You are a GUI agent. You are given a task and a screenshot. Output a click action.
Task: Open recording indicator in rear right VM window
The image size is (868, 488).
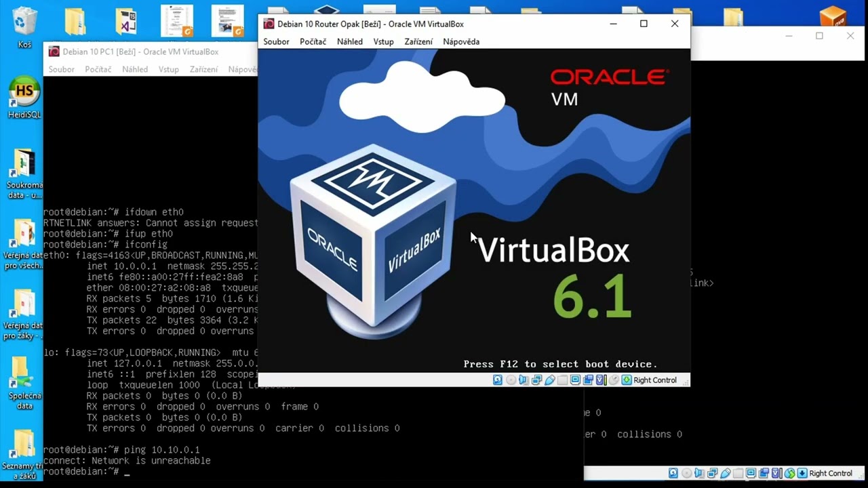pyautogui.click(x=764, y=473)
